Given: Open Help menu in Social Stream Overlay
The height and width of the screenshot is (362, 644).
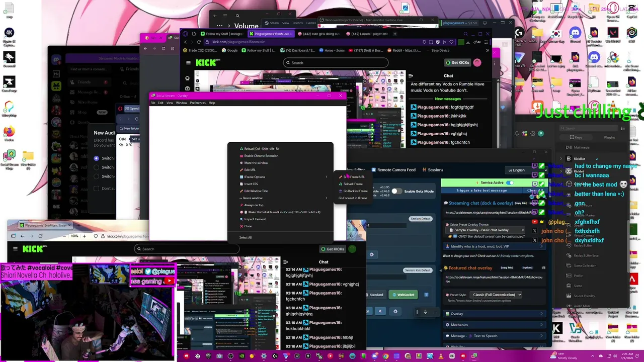Looking at the screenshot, I should click(x=212, y=103).
